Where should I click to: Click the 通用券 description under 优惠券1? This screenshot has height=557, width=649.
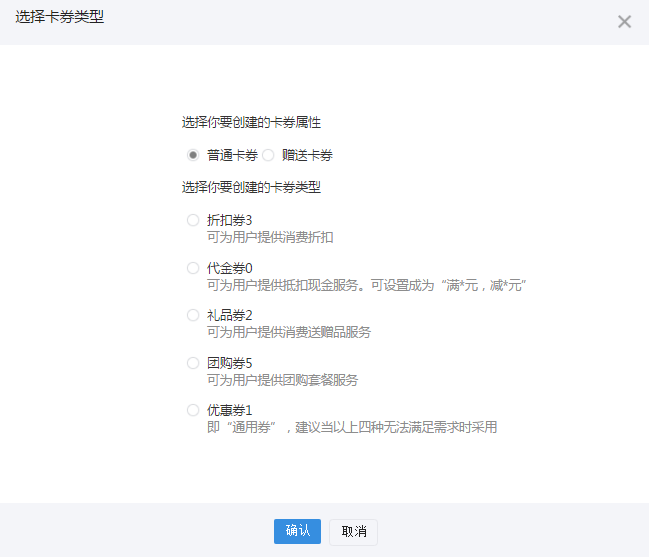click(352, 427)
